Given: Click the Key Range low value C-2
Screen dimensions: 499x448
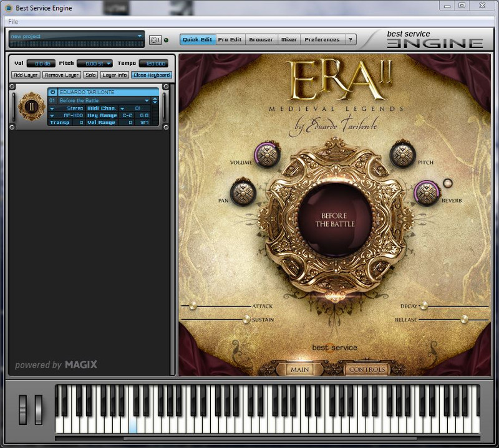Looking at the screenshot, I should click(127, 115).
